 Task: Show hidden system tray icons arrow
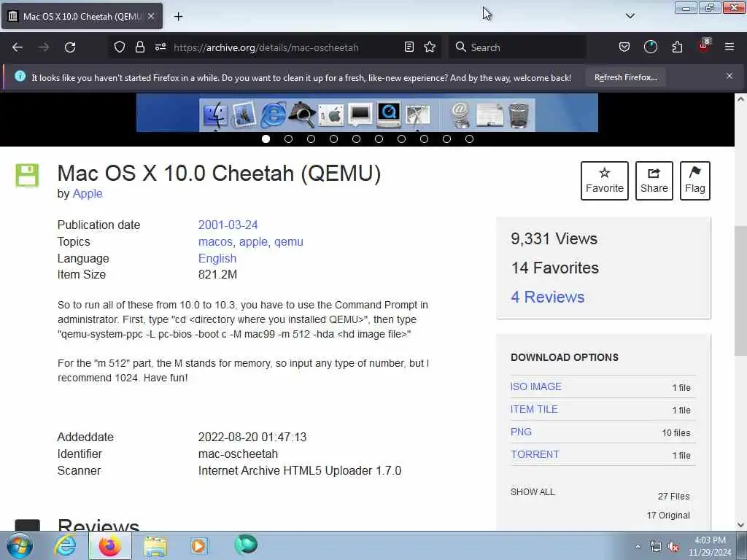[x=638, y=546]
